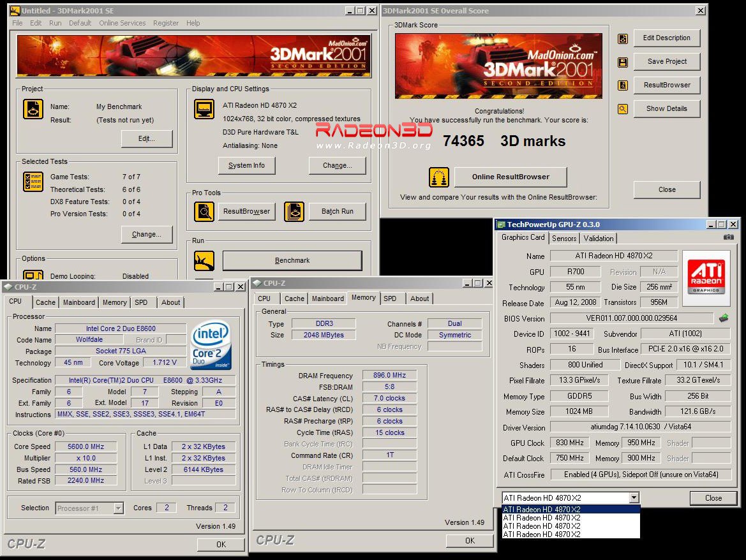Click the Driver Version field in GPU-Z

(x=640, y=427)
